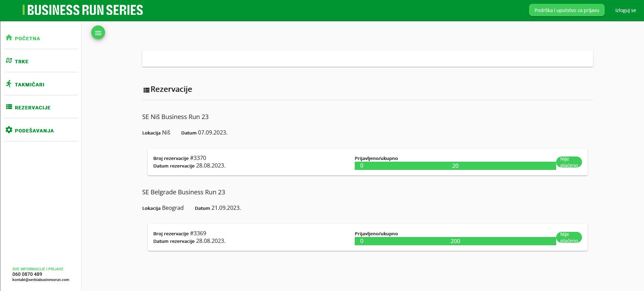The width and height of the screenshot is (644, 291).
Task: Toggle the sidebar with the hamburger button
Action: 98,33
